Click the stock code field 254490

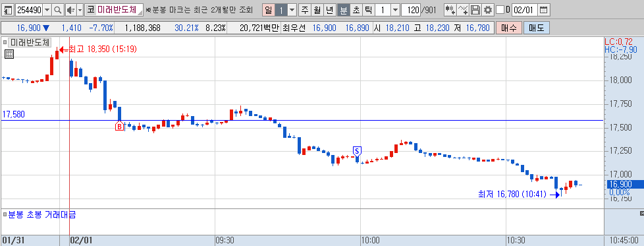(29, 9)
